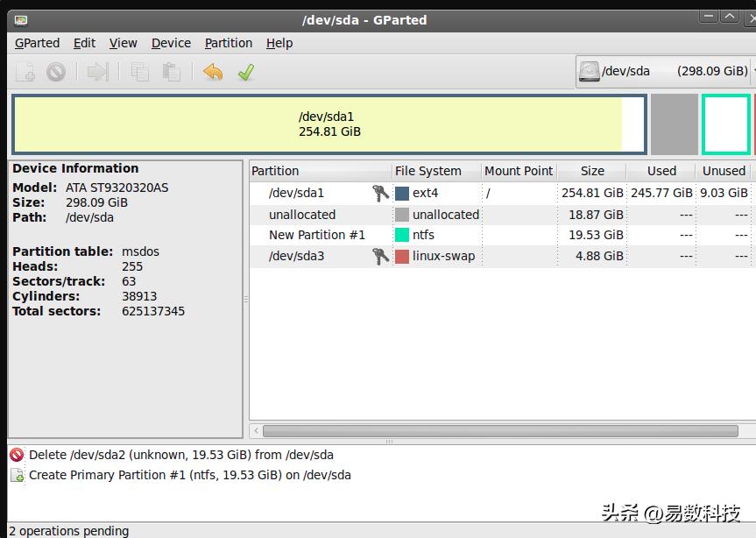Select the unallocated 18.87 GiB row
The width and height of the screenshot is (756, 538).
click(x=302, y=215)
